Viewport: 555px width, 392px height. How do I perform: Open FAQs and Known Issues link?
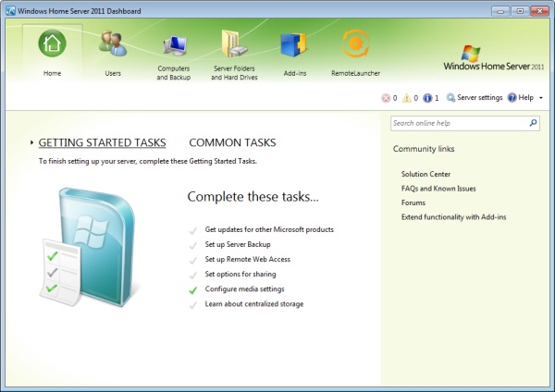pos(438,189)
